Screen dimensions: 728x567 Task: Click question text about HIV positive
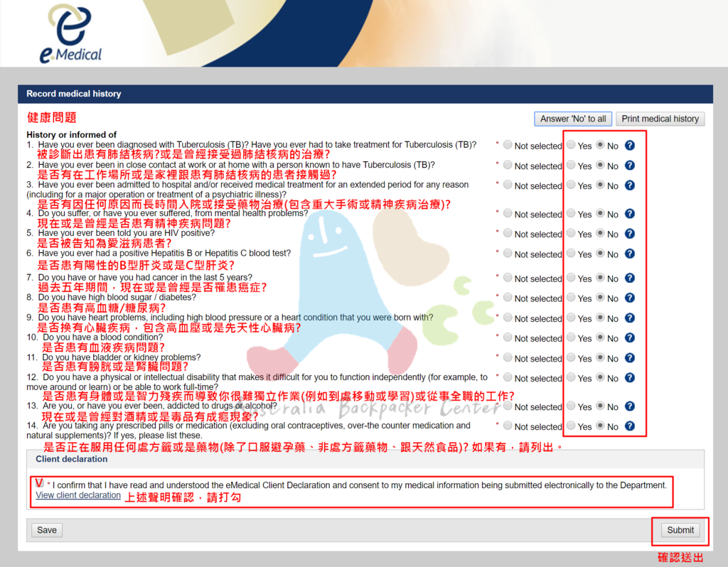(127, 233)
